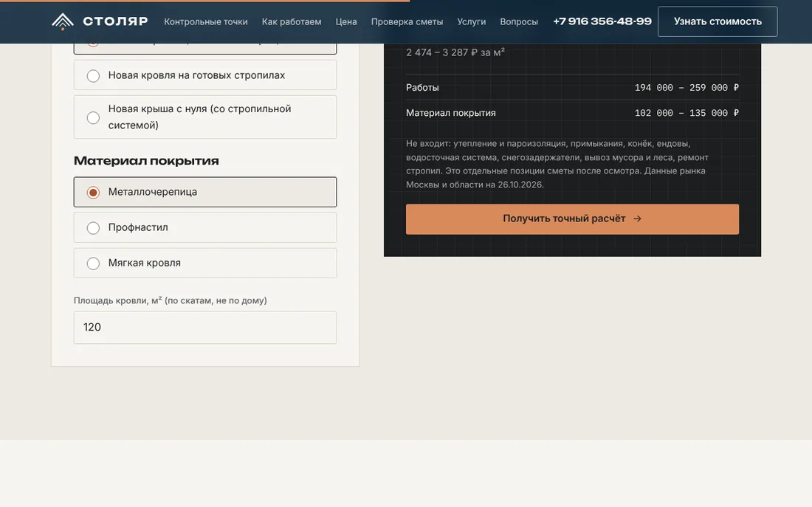Open Услуги in the top navigation

[x=471, y=21]
